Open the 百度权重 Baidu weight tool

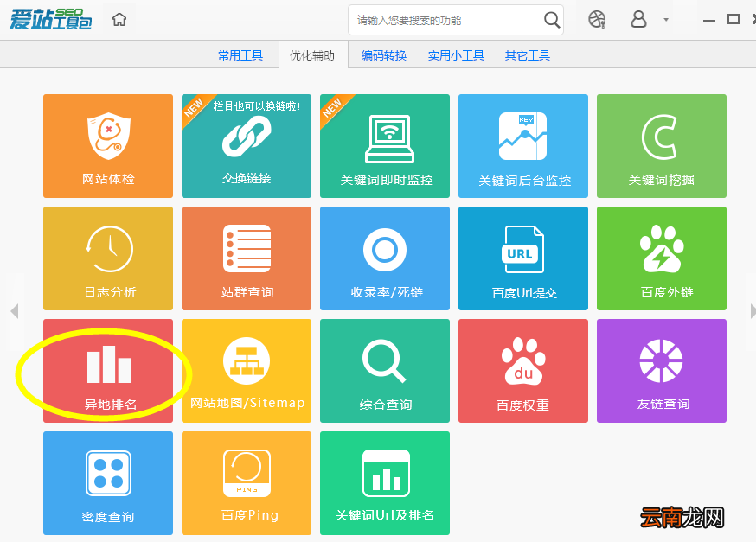tap(523, 371)
